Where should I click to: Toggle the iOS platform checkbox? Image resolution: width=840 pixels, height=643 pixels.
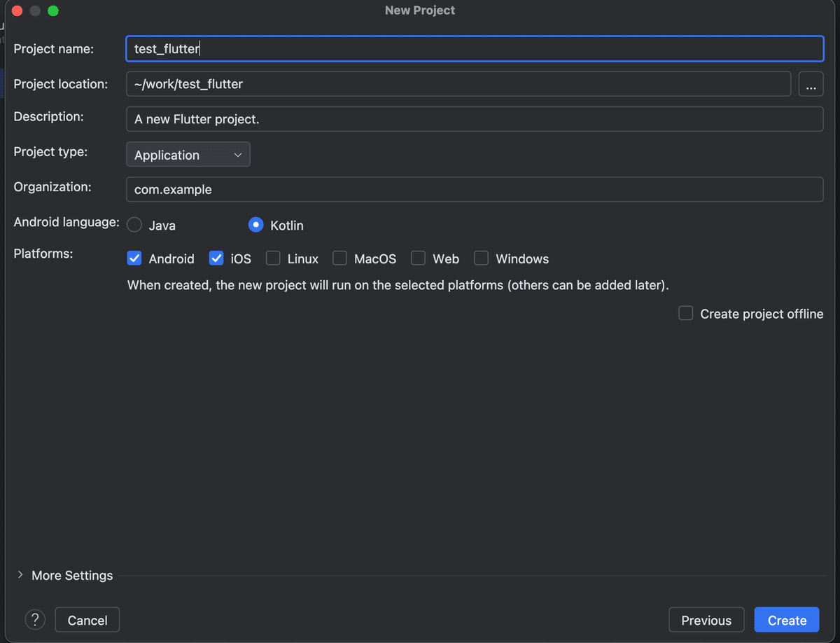coord(216,258)
